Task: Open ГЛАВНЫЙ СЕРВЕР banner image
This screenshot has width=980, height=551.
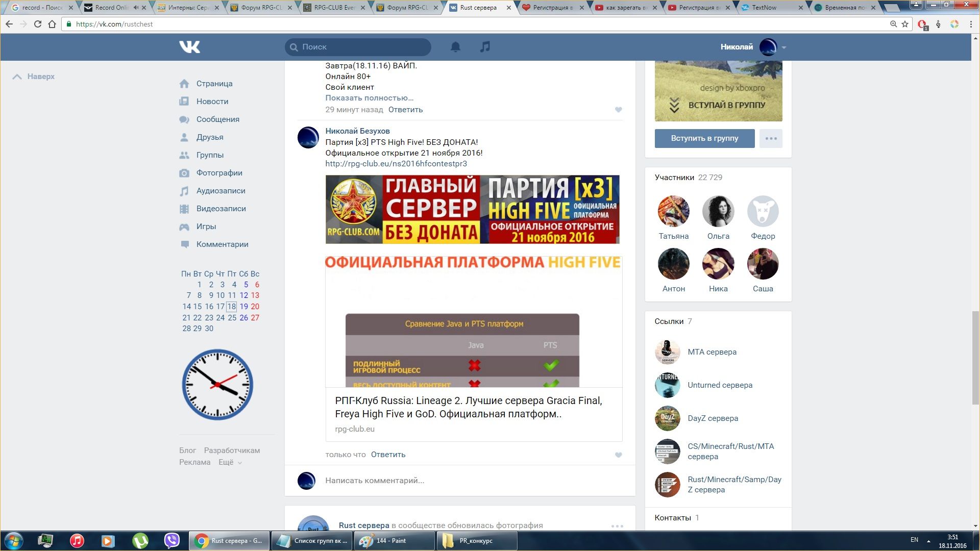Action: (472, 209)
